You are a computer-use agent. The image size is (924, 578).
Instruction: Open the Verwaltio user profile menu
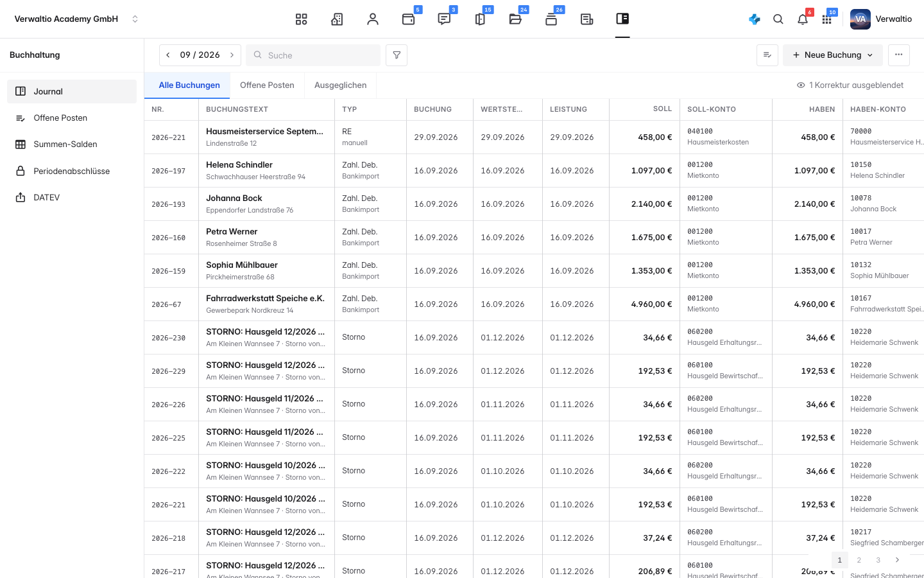(x=882, y=19)
